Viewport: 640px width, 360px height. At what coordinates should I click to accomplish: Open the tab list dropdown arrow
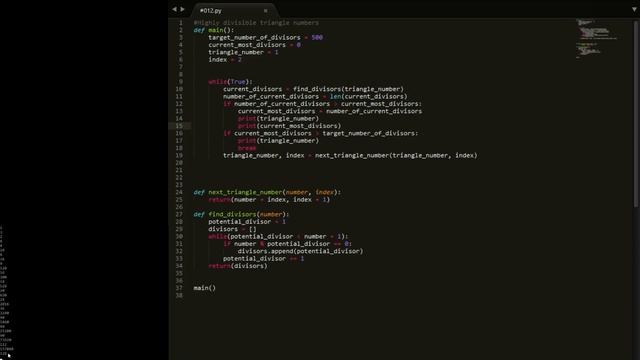(x=635, y=9)
